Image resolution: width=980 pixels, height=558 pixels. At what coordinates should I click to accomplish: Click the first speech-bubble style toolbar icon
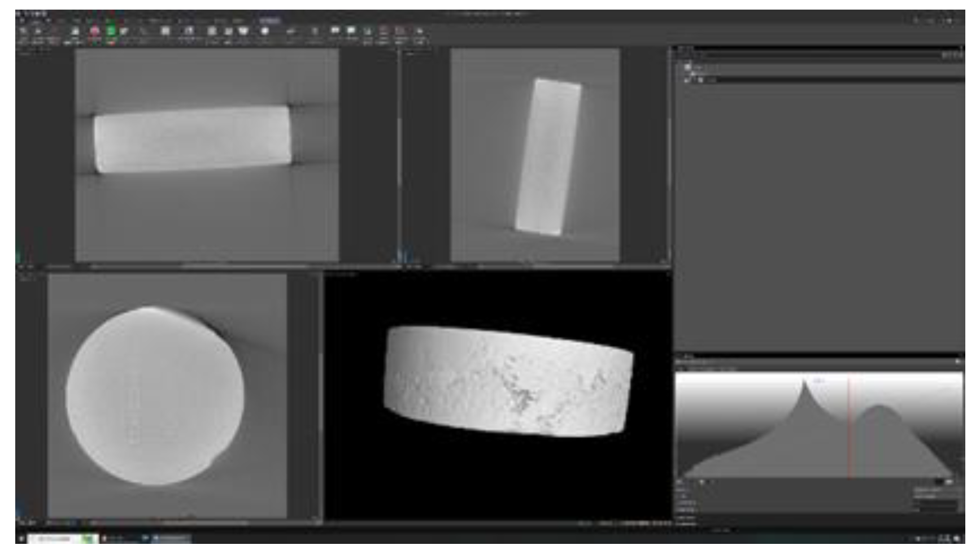[x=335, y=31]
